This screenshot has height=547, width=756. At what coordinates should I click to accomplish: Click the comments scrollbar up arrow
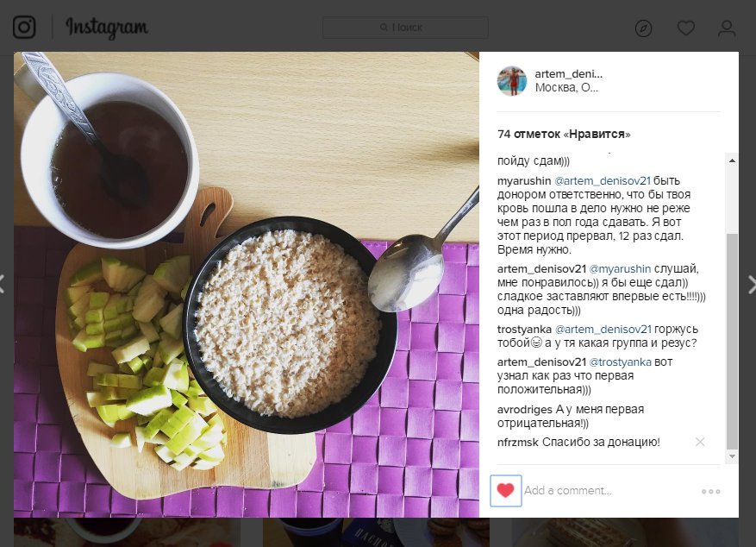[732, 160]
